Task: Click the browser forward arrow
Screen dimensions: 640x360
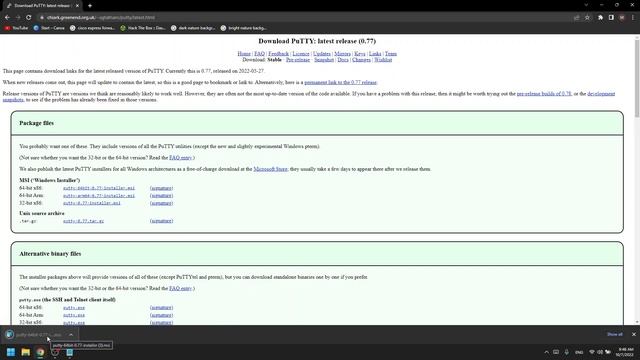Action: tap(18, 18)
